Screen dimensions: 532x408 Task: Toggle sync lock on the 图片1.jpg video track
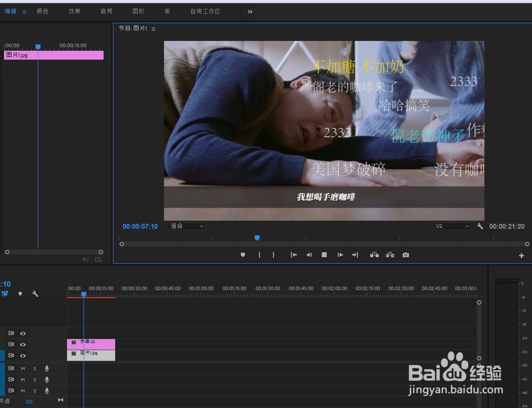pos(11,355)
